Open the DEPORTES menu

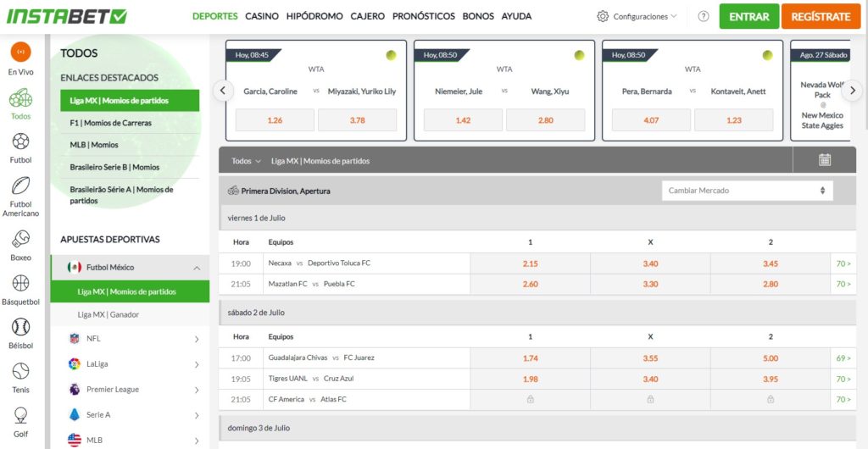pyautogui.click(x=214, y=17)
